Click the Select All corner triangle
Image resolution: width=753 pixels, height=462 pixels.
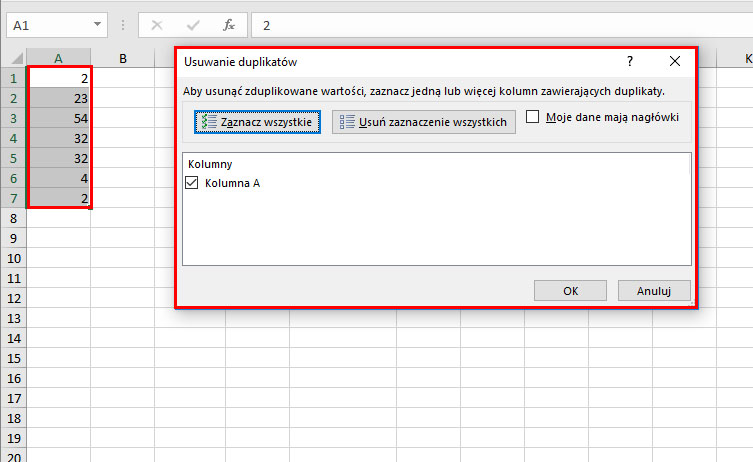tap(14, 58)
